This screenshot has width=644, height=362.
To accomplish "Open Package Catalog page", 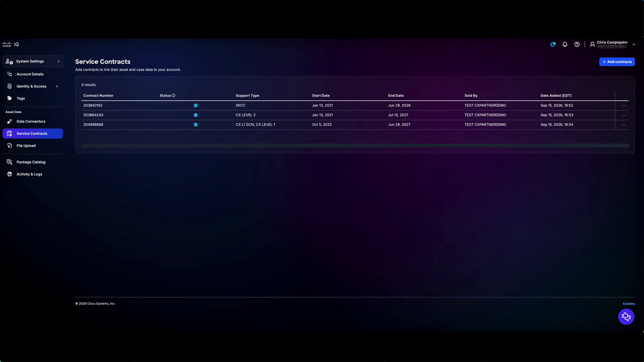I will coord(33,162).
